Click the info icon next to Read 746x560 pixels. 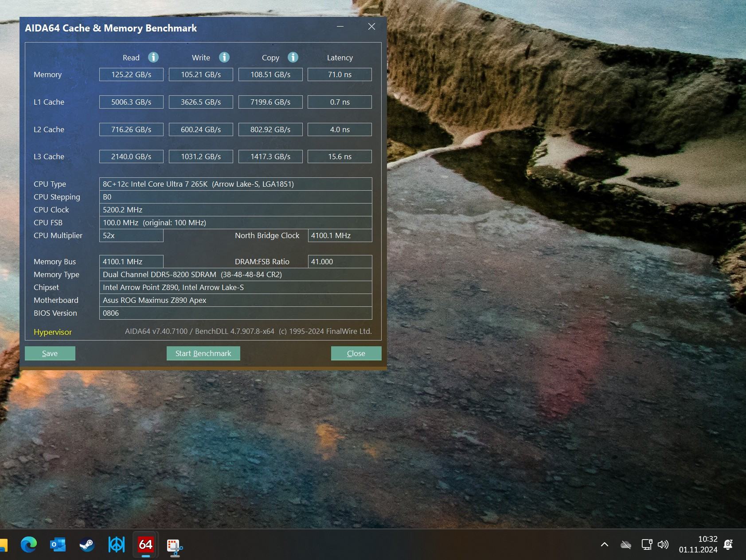tap(153, 57)
